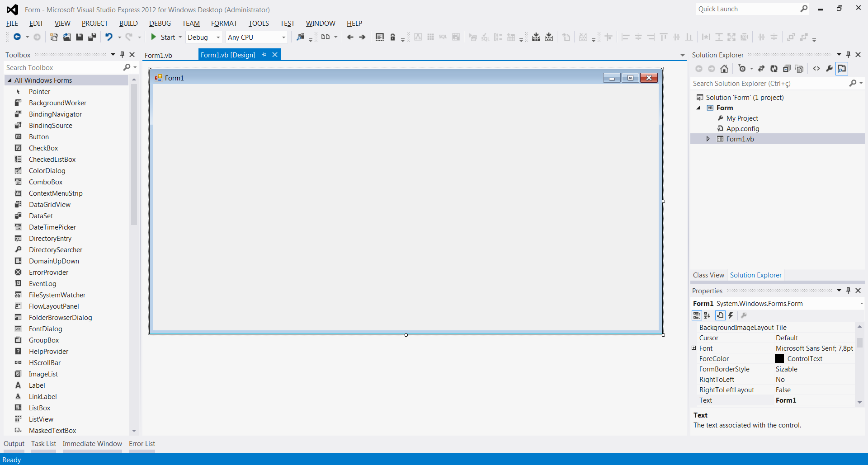
Task: Toggle Categorized view in Properties
Action: (697, 315)
